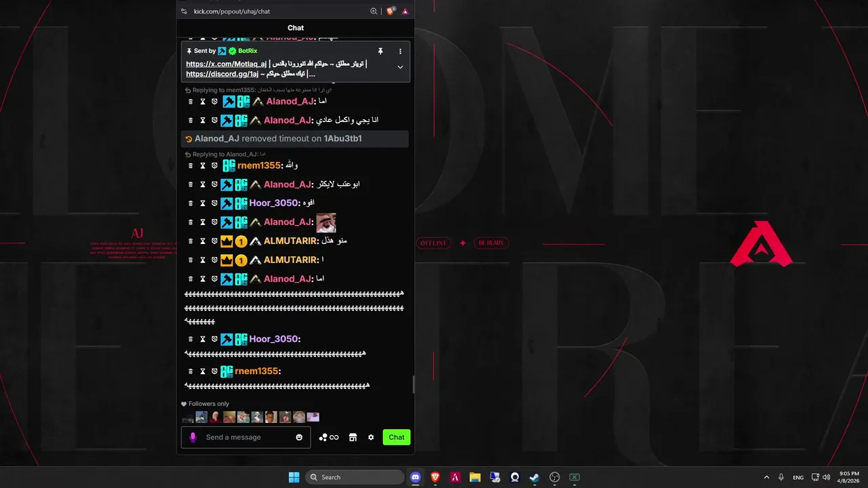The width and height of the screenshot is (868, 488).
Task: Unpin the BotRix message with pin icon
Action: point(380,52)
